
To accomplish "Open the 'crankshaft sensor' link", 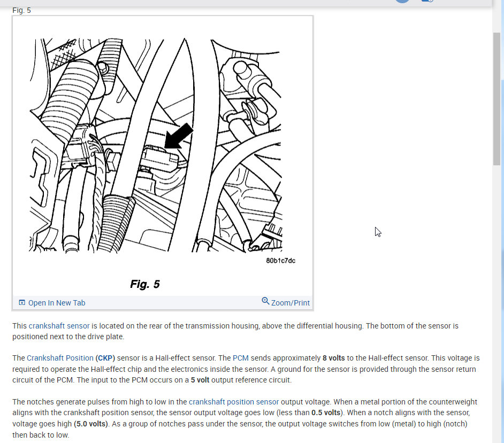I will pos(59,326).
